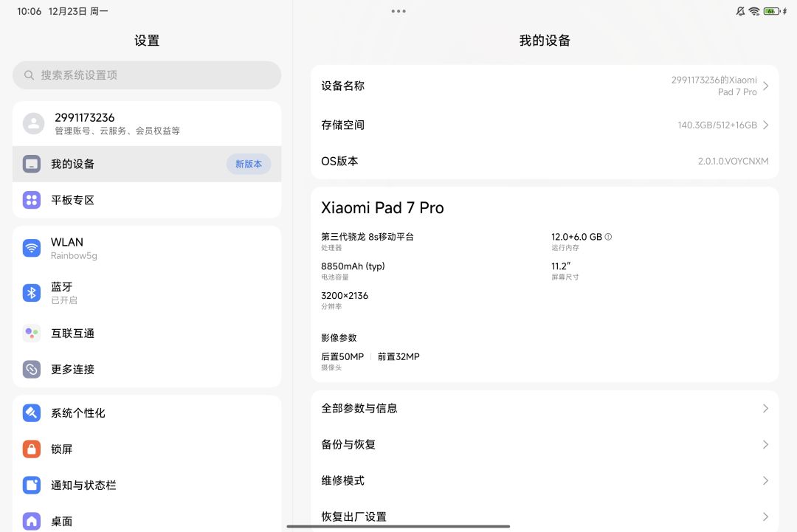Tap the 存储空间 label
The height and width of the screenshot is (532, 797).
342,125
